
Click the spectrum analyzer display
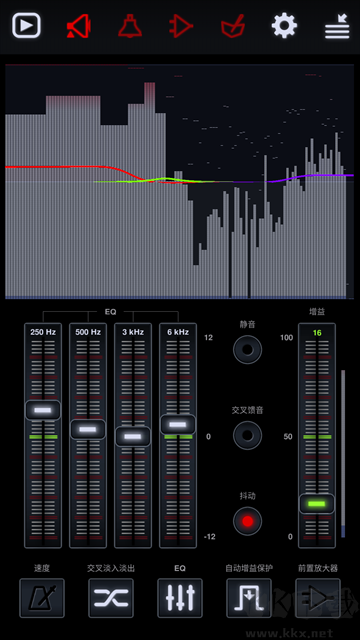click(180, 181)
